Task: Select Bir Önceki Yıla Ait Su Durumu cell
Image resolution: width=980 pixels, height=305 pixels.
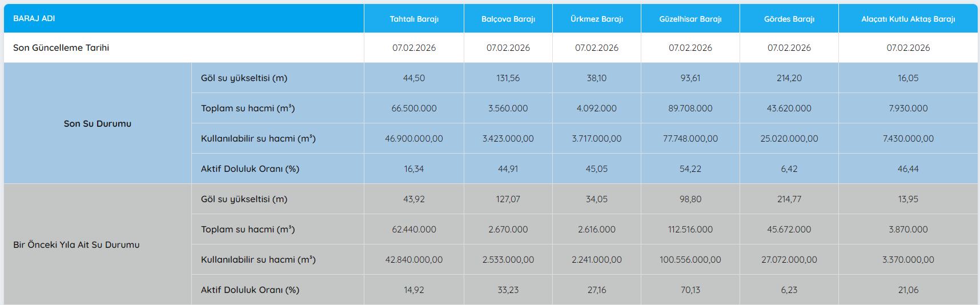Action: tap(77, 244)
